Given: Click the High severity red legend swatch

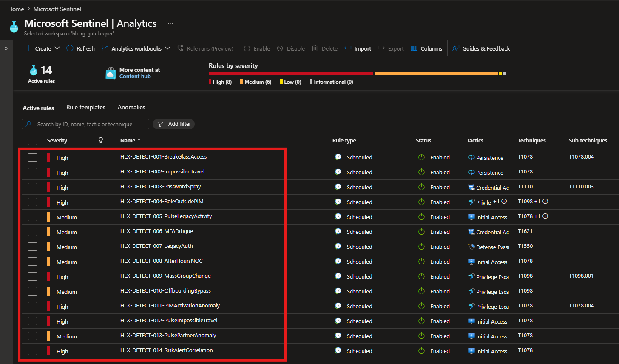Looking at the screenshot, I should coord(210,82).
